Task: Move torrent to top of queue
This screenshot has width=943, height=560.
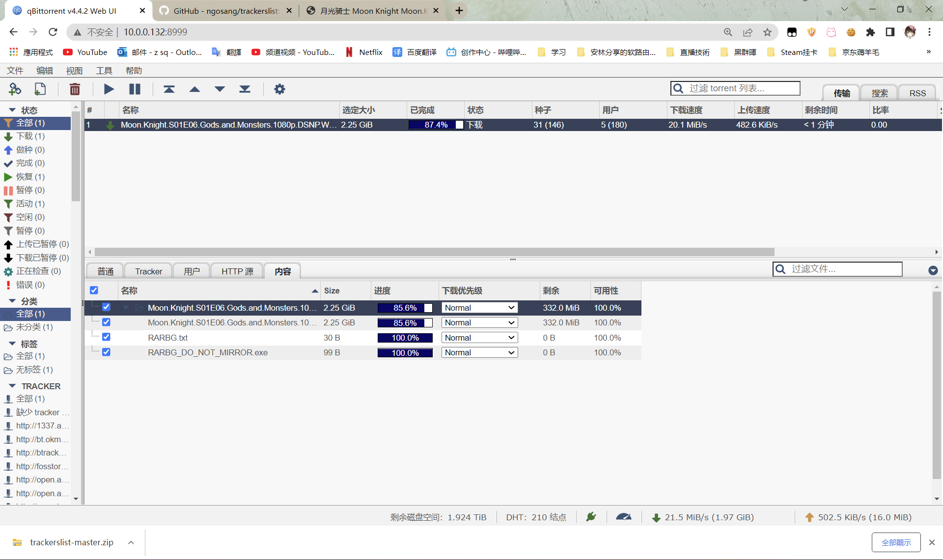Action: click(x=169, y=89)
